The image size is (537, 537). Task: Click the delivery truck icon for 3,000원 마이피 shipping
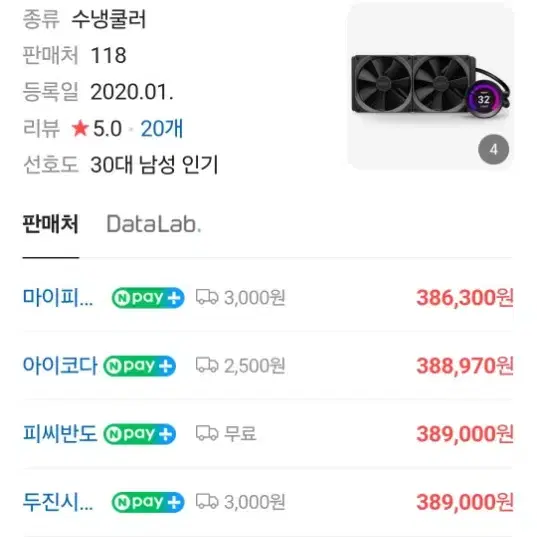(207, 297)
